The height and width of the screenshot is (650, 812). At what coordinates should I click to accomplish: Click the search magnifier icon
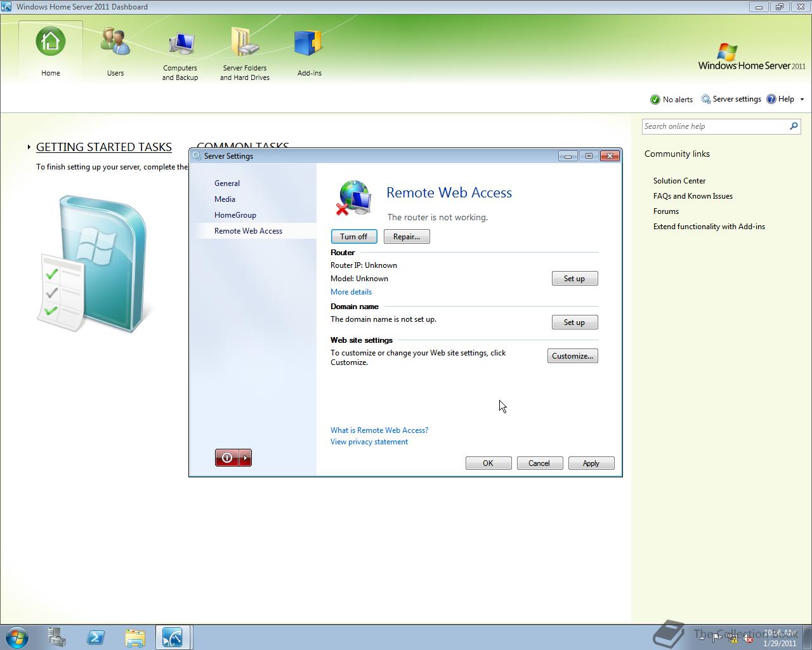point(794,126)
